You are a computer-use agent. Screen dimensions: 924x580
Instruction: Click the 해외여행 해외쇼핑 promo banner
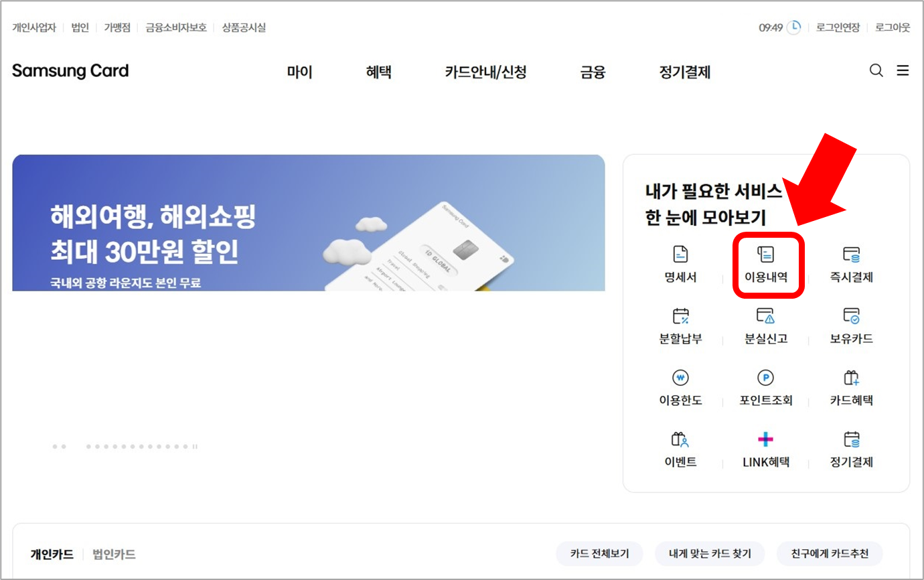coord(309,223)
